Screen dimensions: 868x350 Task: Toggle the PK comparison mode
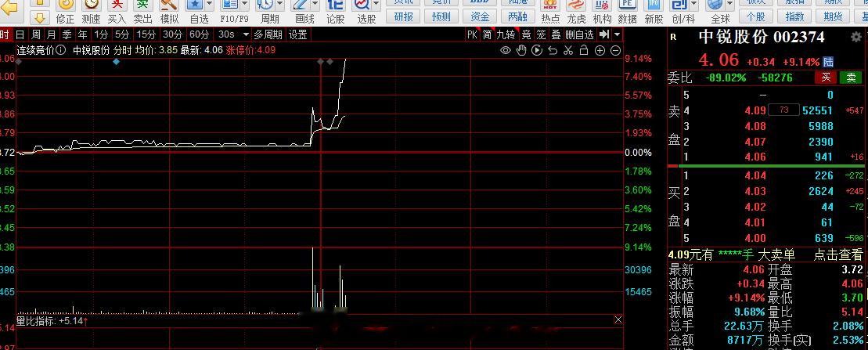[x=472, y=34]
